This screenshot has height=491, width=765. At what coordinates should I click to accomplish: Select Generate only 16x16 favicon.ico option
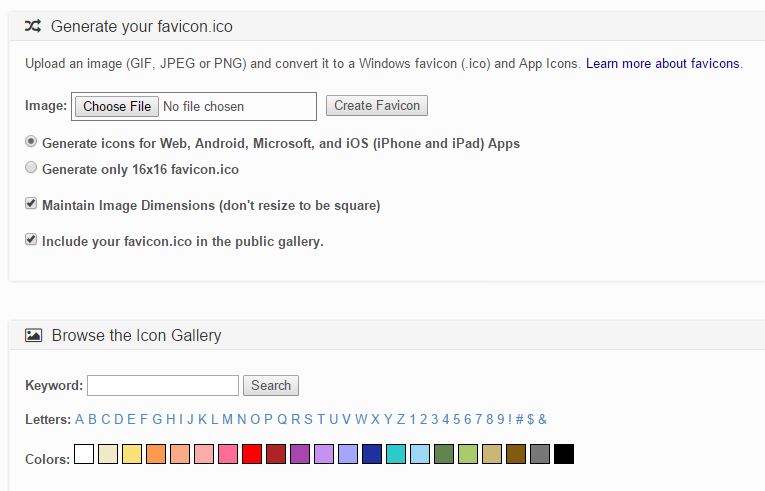coord(31,167)
